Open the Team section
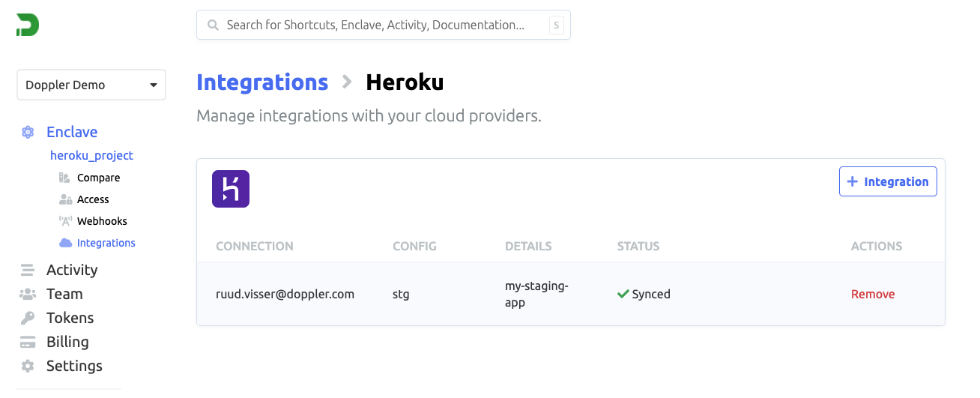 [64, 294]
